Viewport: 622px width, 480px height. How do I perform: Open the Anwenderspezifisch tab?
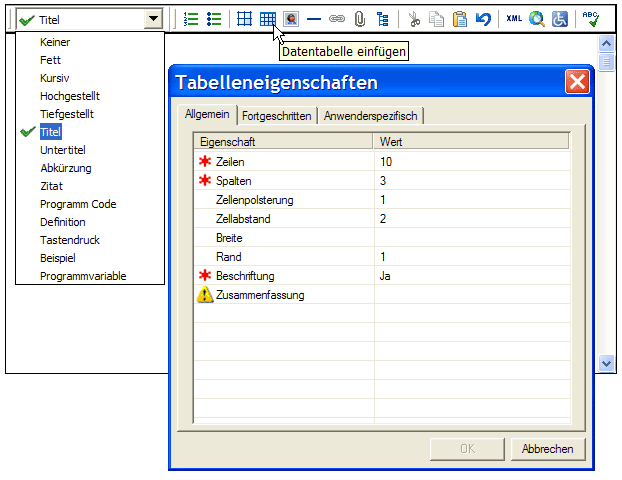[x=371, y=116]
